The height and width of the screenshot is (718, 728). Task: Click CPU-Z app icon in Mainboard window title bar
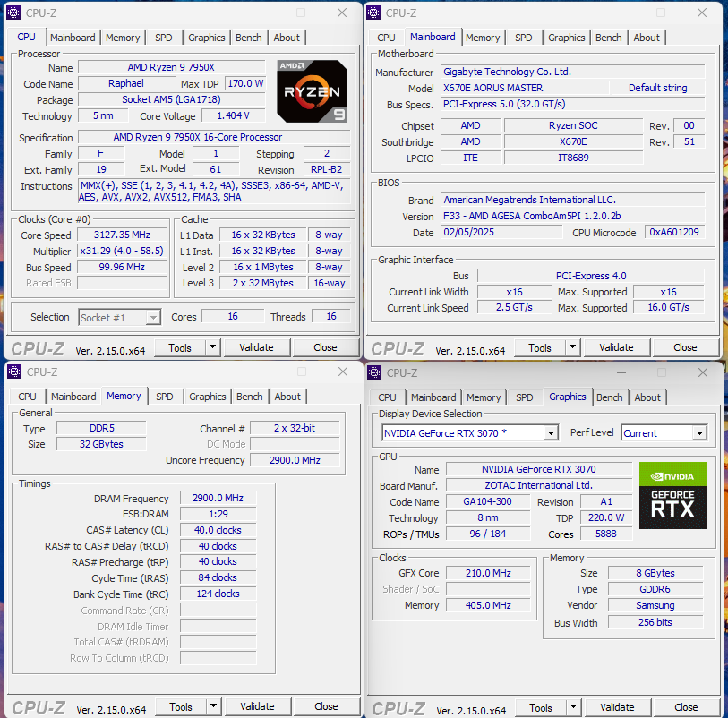coord(373,13)
